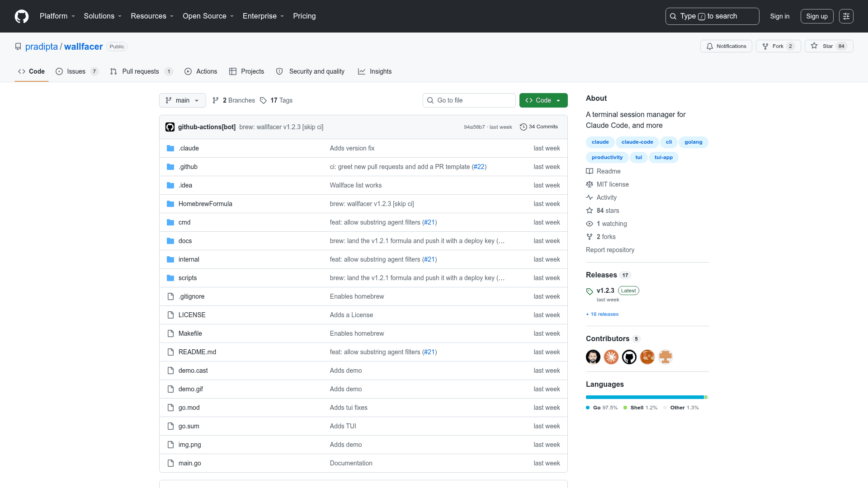Expand the Enterprise menu
The width and height of the screenshot is (868, 488).
pyautogui.click(x=264, y=16)
